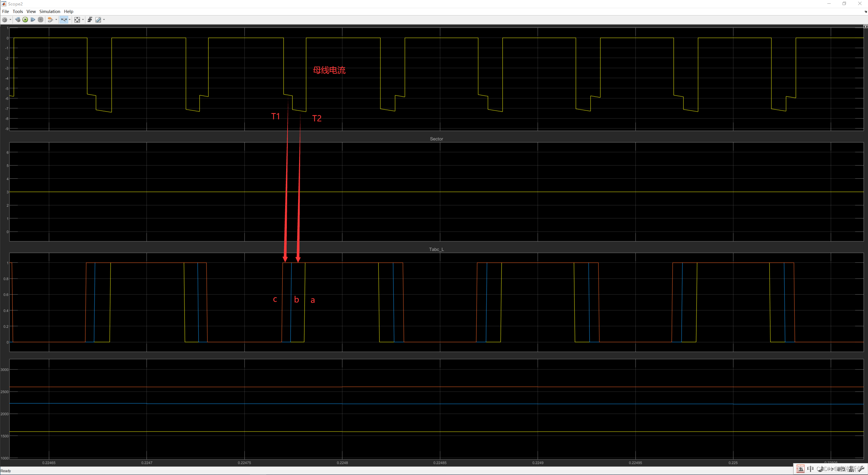The width and height of the screenshot is (868, 475).
Task: Toggle the Cursor Measurements ruler tool
Action: [98, 20]
